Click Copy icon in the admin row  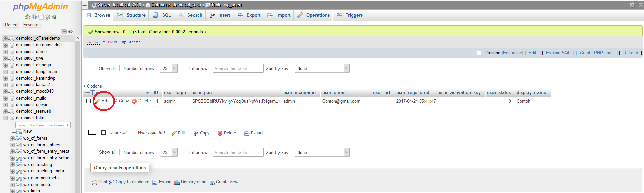tap(115, 101)
